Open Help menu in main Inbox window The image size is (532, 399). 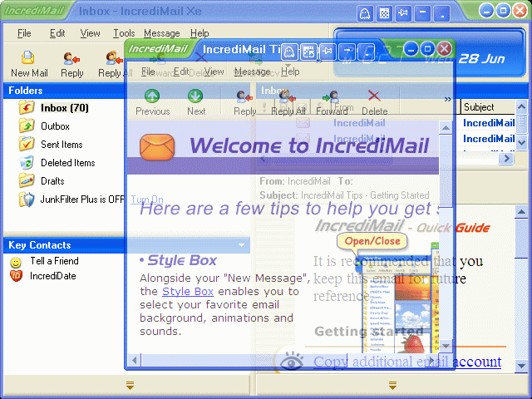(x=199, y=33)
